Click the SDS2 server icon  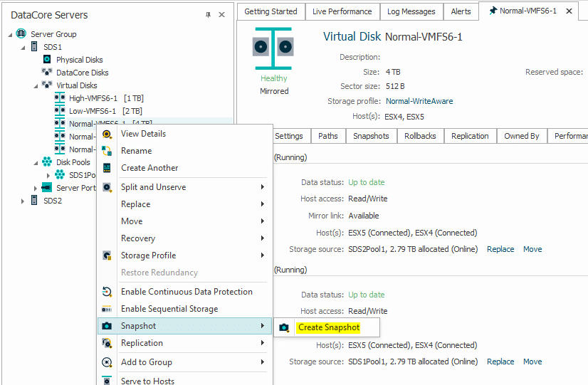coord(34,200)
